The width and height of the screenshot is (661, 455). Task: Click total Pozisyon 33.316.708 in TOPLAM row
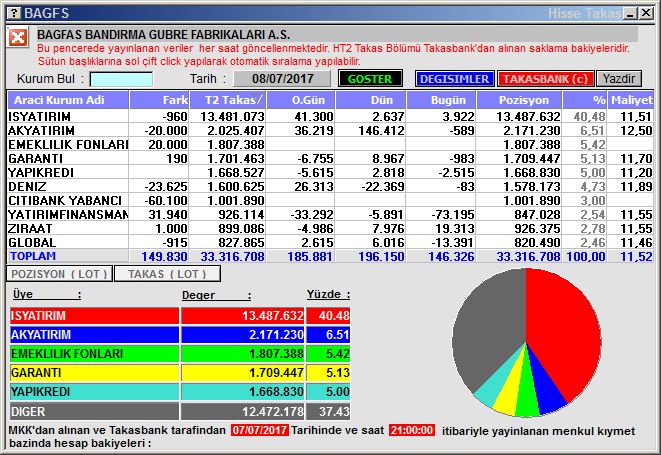pos(528,256)
